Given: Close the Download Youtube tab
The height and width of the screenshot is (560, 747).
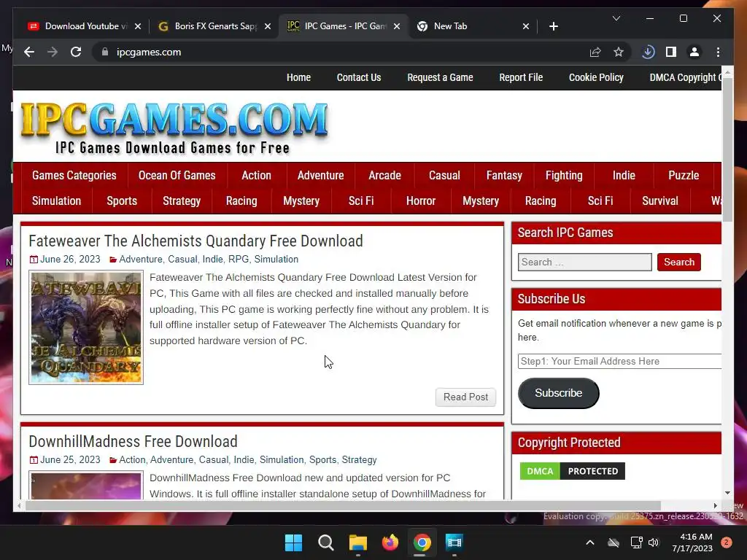Looking at the screenshot, I should [x=138, y=26].
